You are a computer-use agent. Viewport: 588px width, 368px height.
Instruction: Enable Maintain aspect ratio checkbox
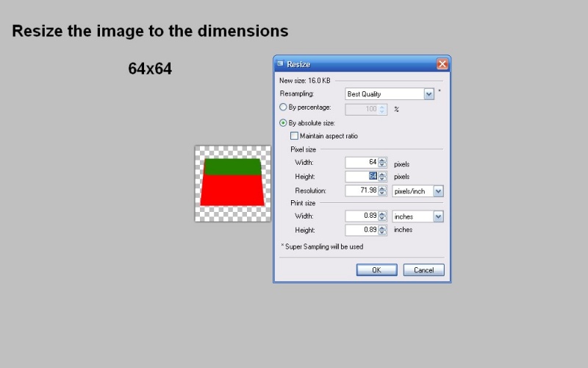click(x=295, y=136)
